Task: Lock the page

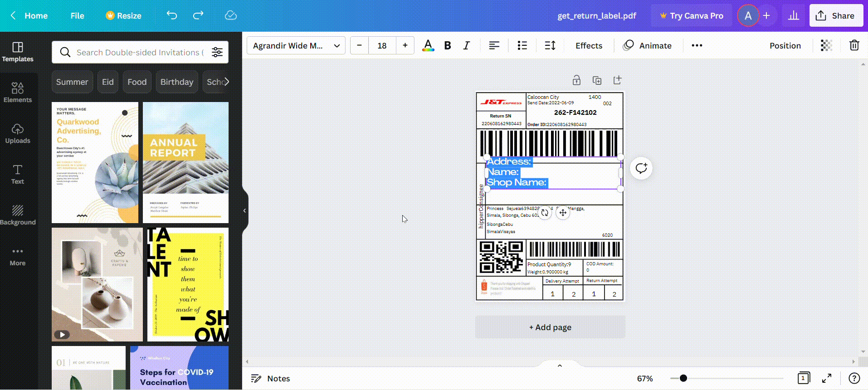Action: pos(576,80)
